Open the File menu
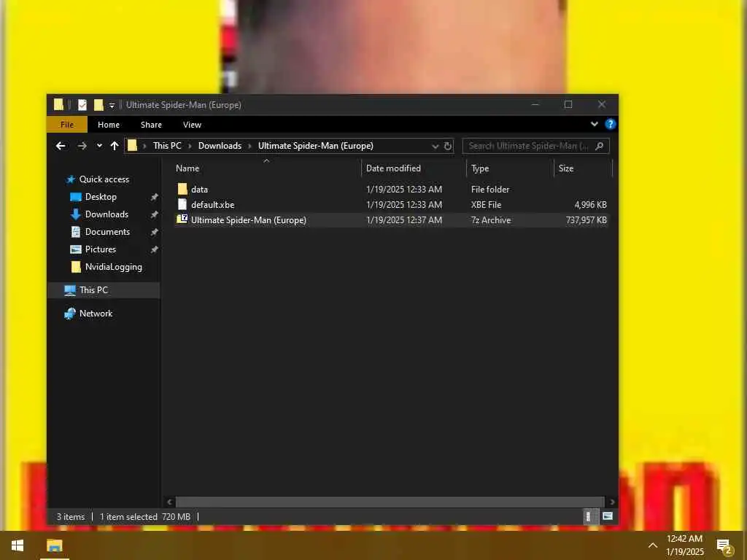Screen dimensions: 747x560 click(x=67, y=125)
